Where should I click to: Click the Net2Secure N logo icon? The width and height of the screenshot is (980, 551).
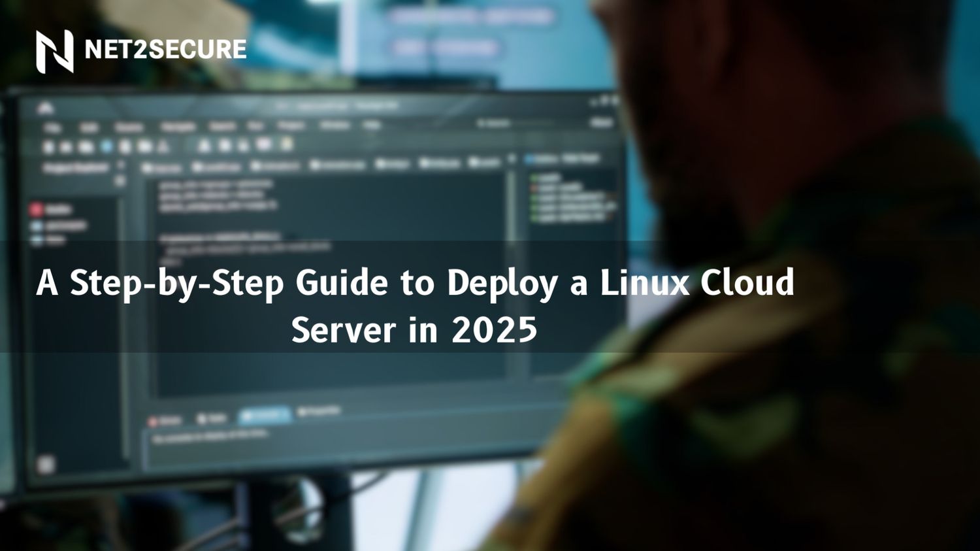(54, 51)
